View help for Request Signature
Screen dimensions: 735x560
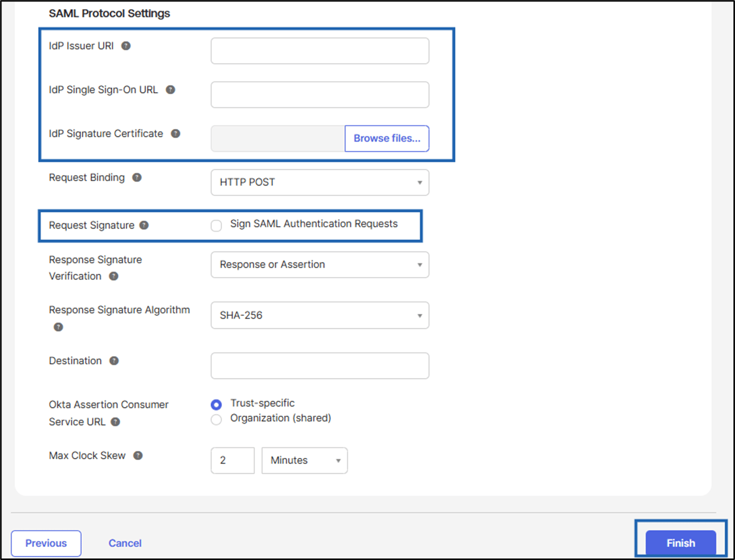pyautogui.click(x=144, y=226)
